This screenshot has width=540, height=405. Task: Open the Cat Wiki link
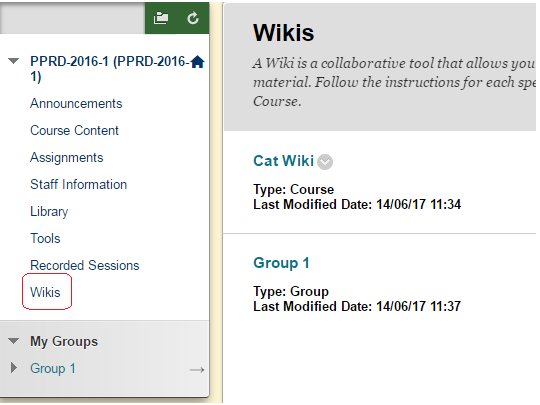tap(284, 161)
